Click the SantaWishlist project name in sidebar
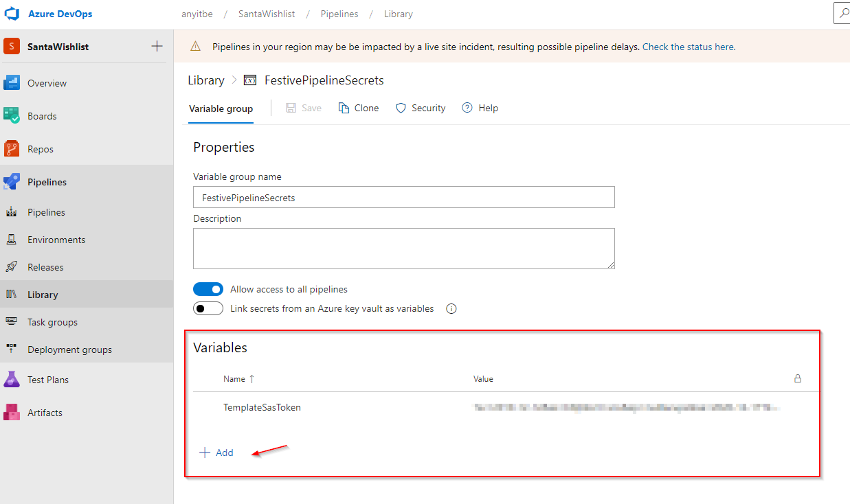The width and height of the screenshot is (850, 504). coord(58,47)
